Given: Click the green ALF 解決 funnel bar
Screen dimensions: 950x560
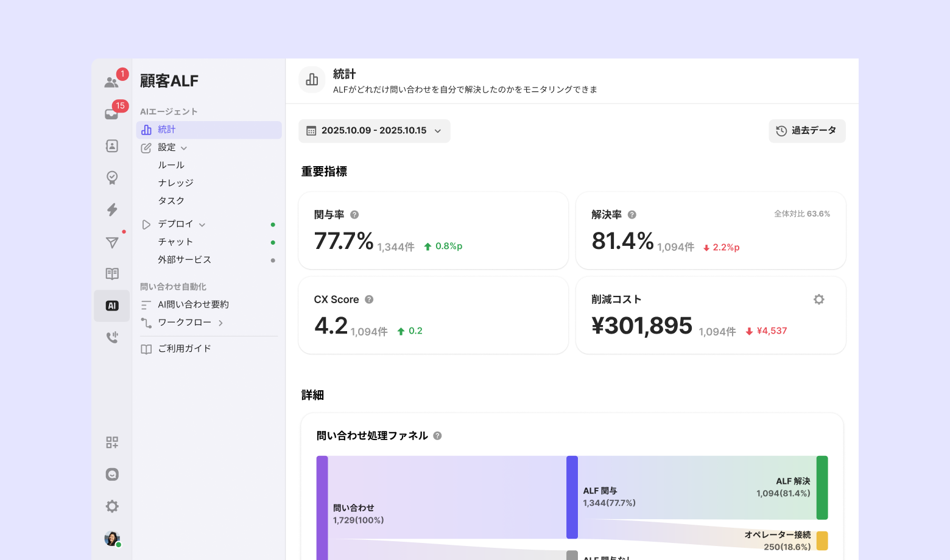Looking at the screenshot, I should (x=822, y=488).
